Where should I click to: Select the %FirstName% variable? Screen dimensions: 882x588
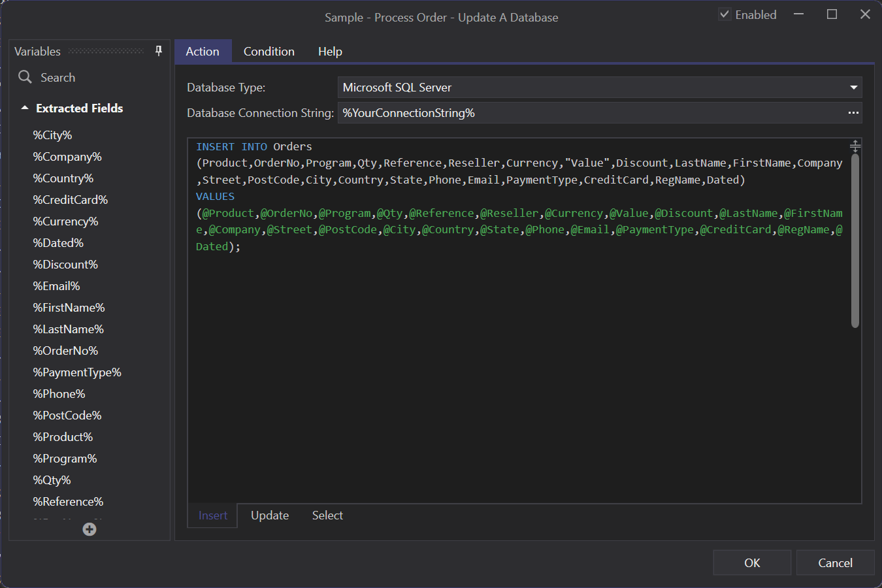coord(69,308)
